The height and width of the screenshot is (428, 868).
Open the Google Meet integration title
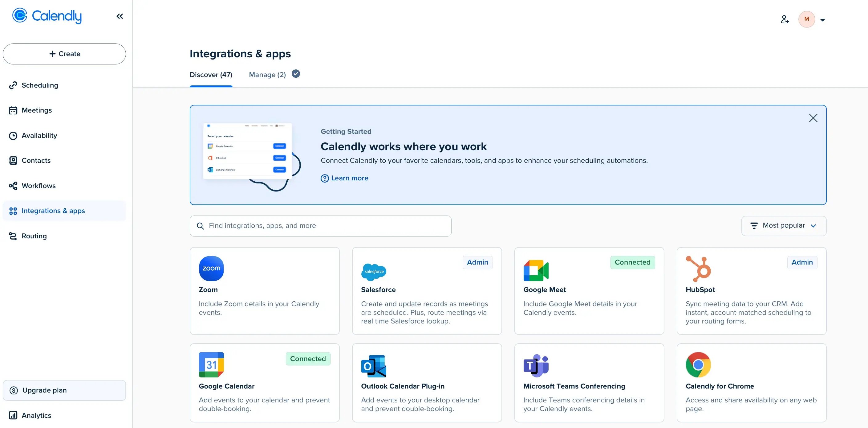[545, 290]
